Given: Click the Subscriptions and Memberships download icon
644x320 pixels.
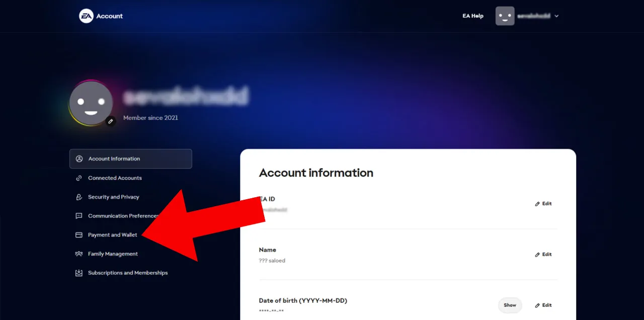Looking at the screenshot, I should pyautogui.click(x=79, y=273).
